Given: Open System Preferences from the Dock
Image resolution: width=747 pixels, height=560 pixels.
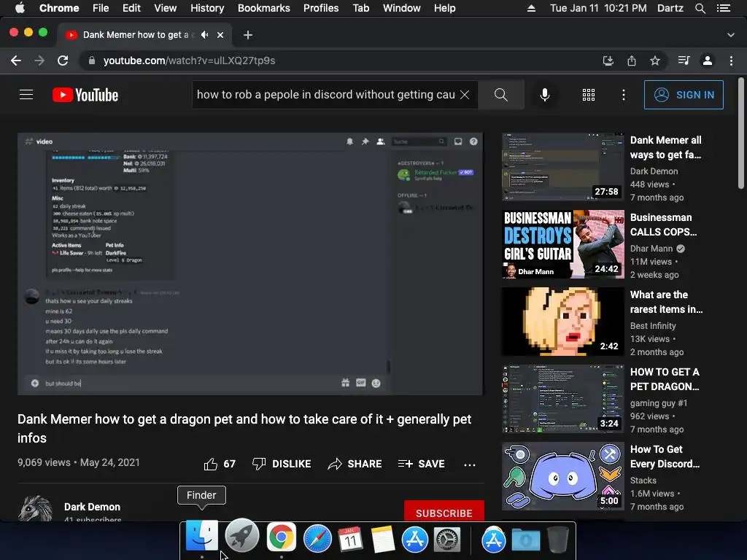Looking at the screenshot, I should (447, 539).
